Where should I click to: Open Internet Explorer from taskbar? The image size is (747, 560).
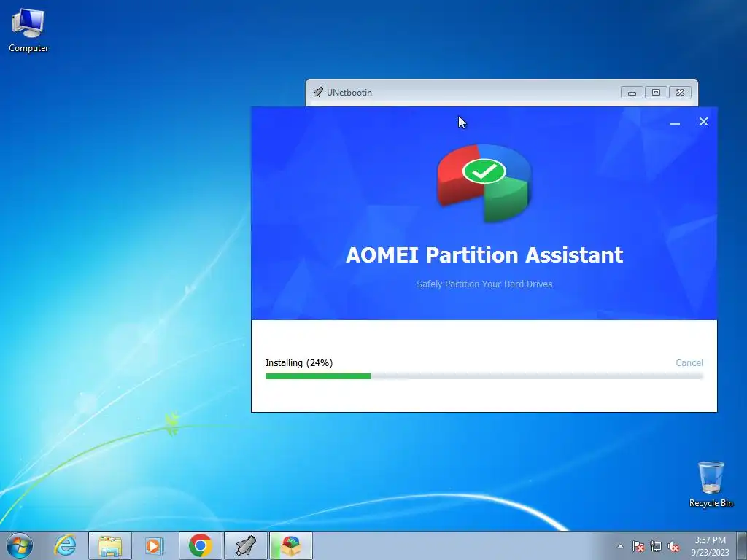point(65,545)
